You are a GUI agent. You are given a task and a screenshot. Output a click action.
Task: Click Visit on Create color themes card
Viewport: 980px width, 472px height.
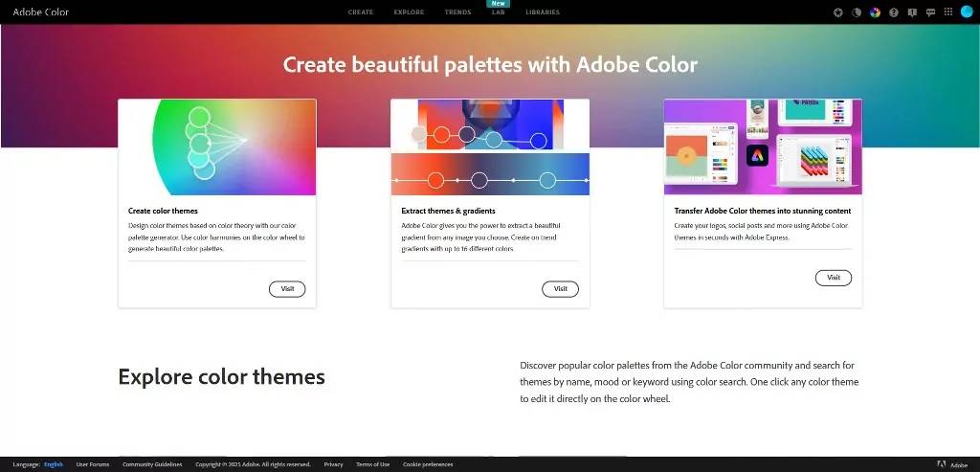[287, 289]
